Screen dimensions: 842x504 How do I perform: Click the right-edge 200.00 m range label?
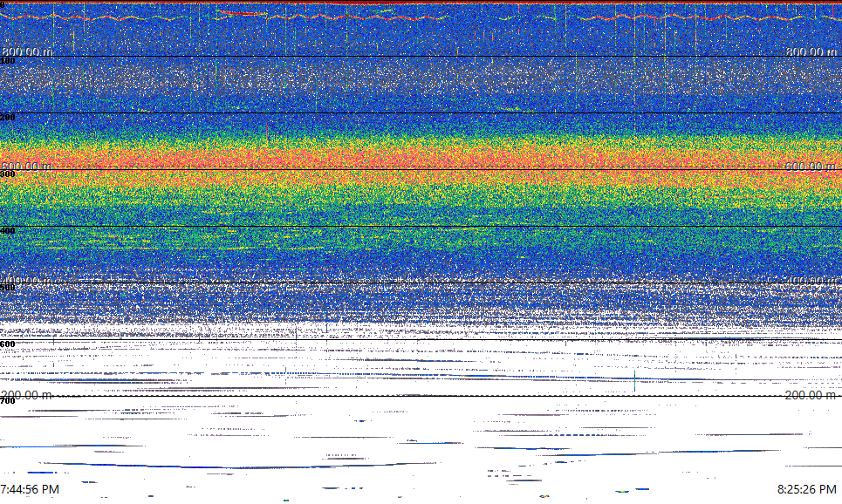pos(811,395)
